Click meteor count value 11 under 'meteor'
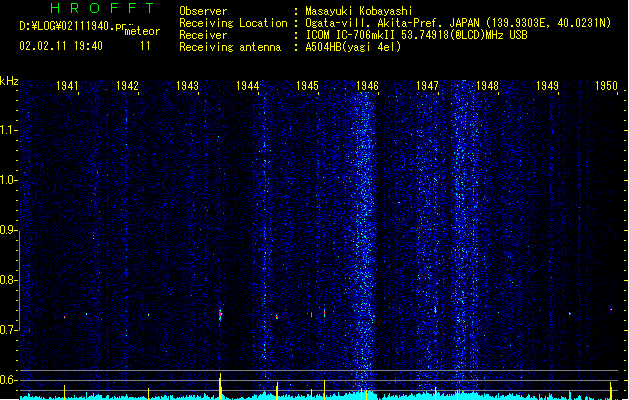The image size is (629, 400). [x=145, y=46]
